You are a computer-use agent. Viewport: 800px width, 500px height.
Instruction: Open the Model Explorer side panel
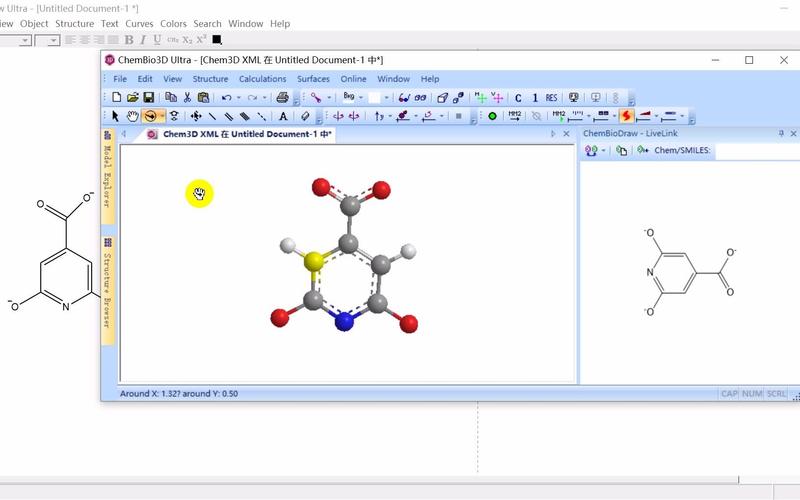tap(108, 176)
